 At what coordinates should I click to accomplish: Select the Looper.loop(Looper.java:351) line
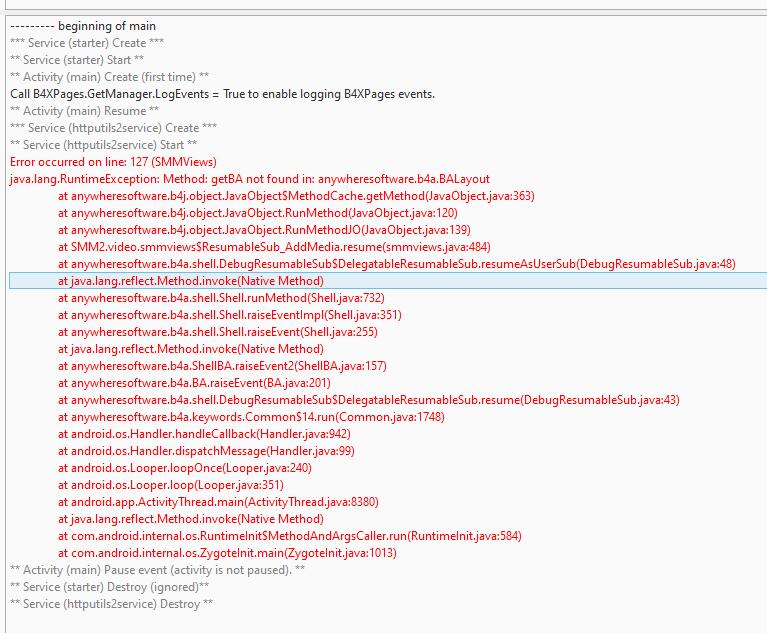tap(171, 485)
